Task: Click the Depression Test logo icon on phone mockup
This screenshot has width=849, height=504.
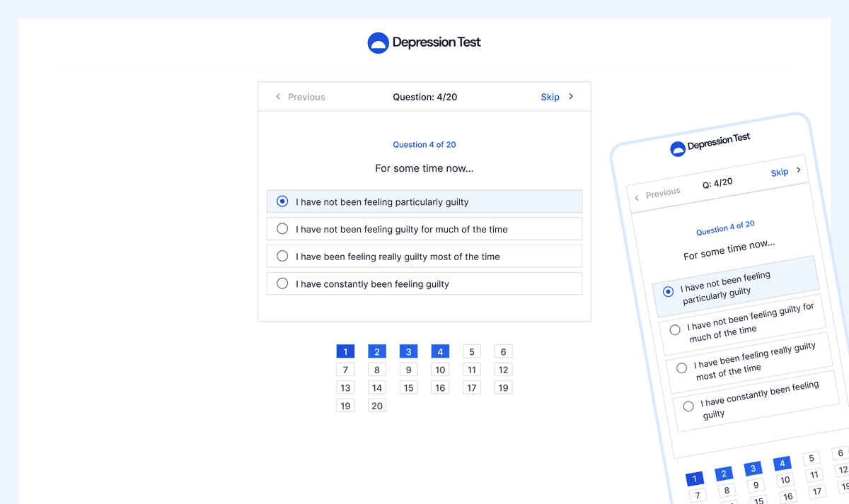Action: 678,148
